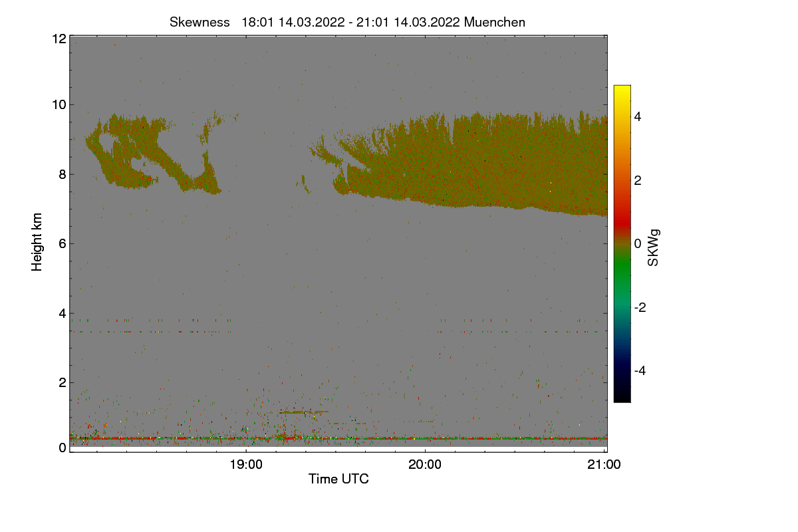Click the 19:00 time tick label
798x532 pixels.
(246, 465)
